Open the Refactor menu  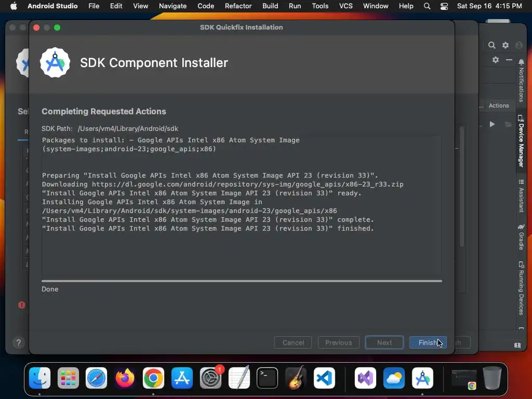pos(238,6)
